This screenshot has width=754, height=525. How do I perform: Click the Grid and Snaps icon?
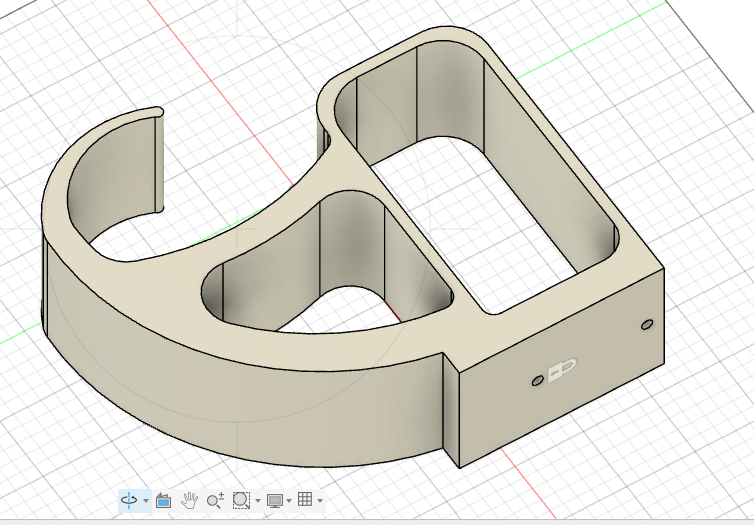click(306, 499)
